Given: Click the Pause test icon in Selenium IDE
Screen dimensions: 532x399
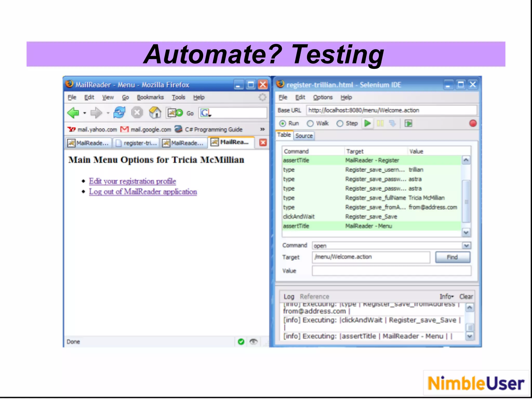Looking at the screenshot, I should 380,123.
